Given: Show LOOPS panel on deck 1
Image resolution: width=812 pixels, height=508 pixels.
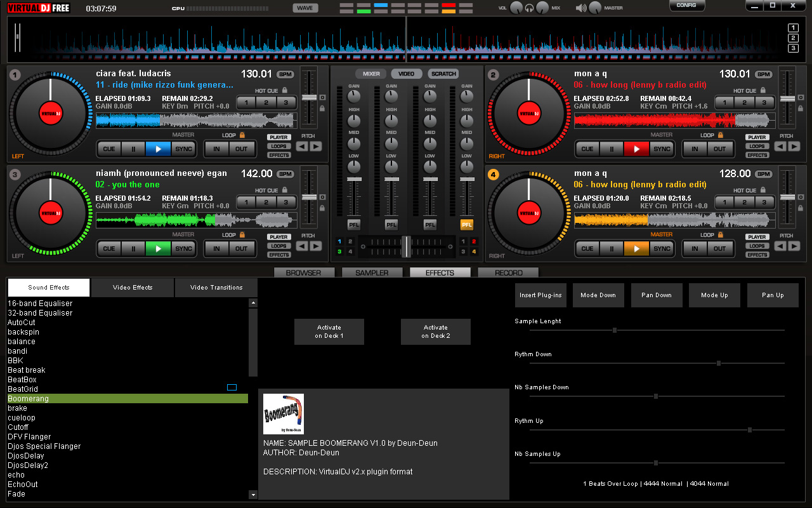Looking at the screenshot, I should [x=279, y=146].
